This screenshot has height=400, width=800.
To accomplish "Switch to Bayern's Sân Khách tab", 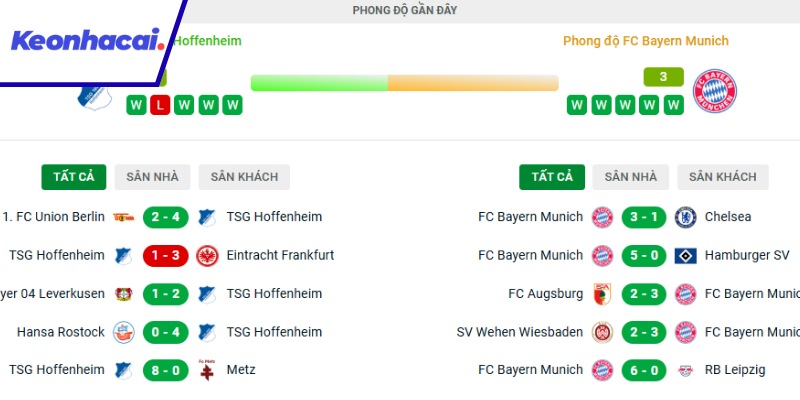I will [722, 177].
